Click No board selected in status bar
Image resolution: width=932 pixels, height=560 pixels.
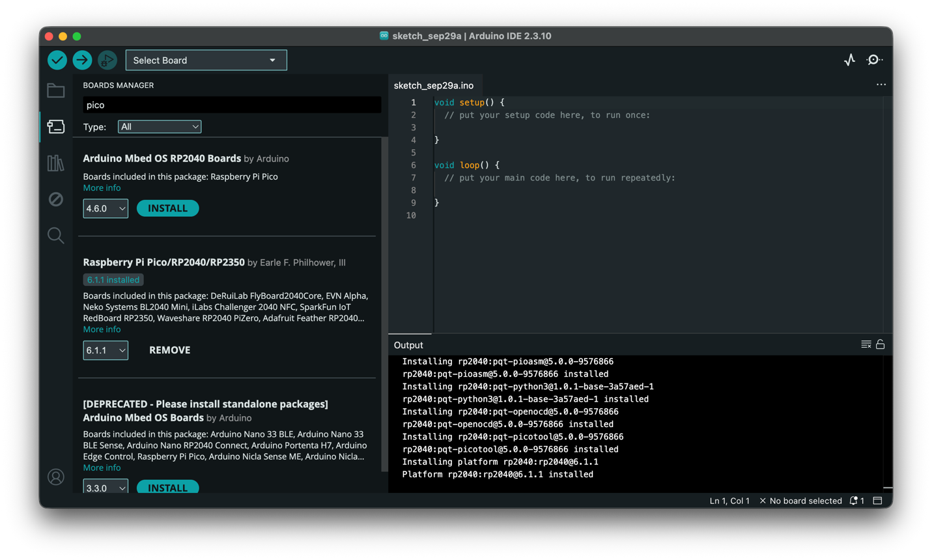point(800,501)
